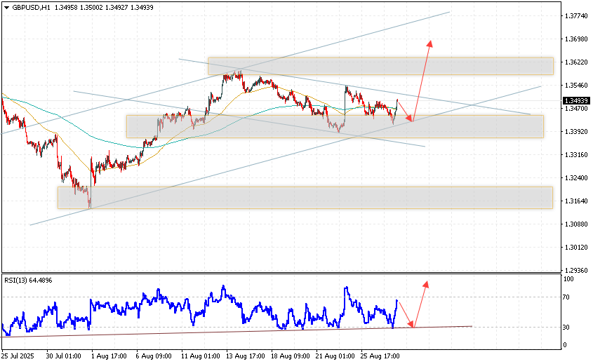Click the 1.30120 price scale label

tap(576, 247)
